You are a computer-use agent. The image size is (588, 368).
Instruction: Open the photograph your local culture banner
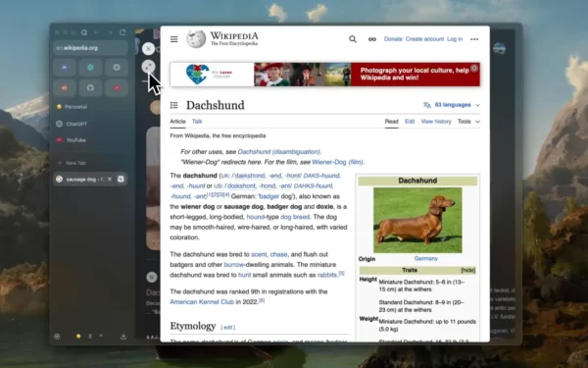click(324, 75)
